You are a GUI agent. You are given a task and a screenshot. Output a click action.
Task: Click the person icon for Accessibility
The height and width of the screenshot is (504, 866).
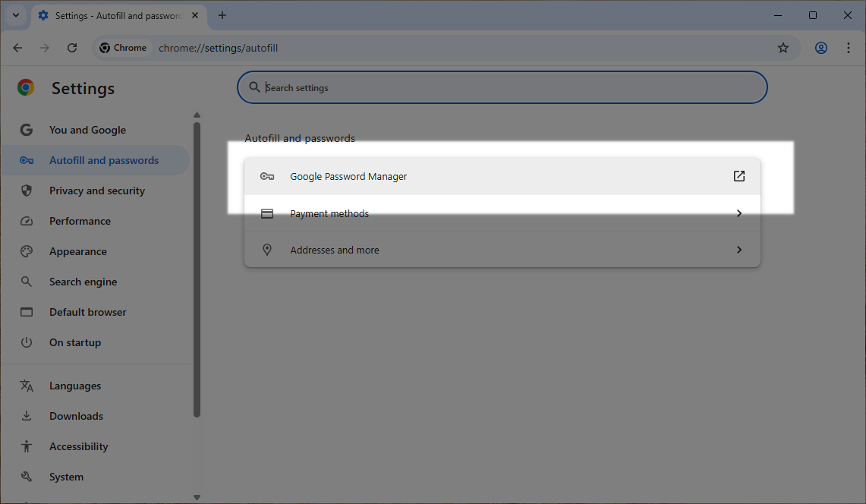(26, 446)
